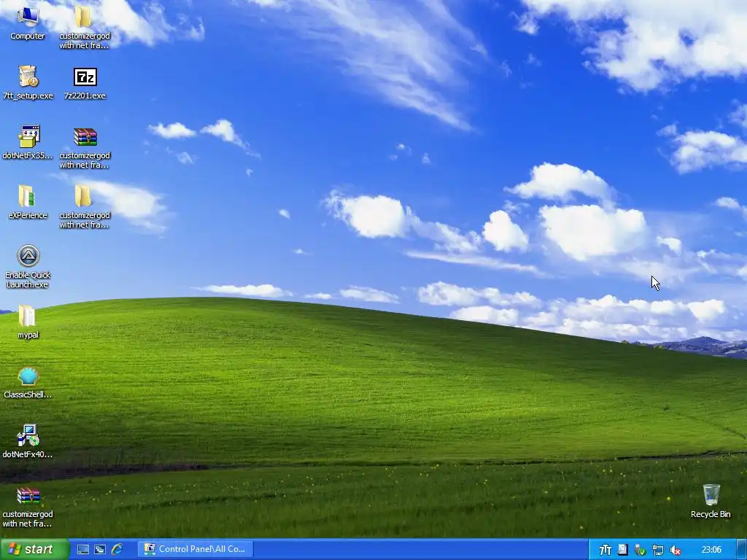
Task: Click the tray icon next to 7+ Taskbar Tweaker
Action: 623,550
